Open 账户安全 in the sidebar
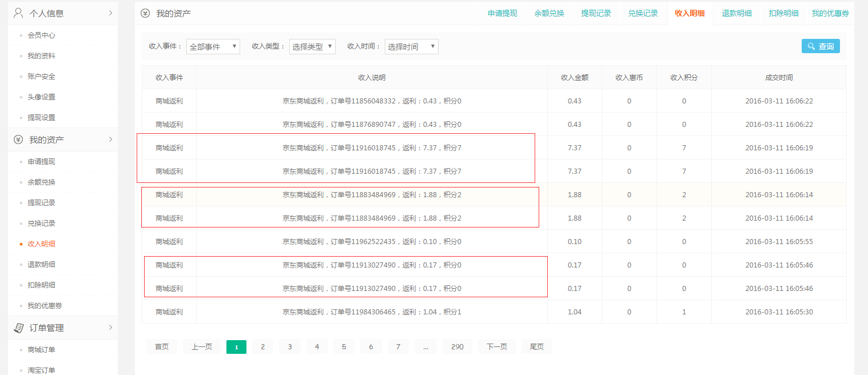This screenshot has width=868, height=375. 41,76
